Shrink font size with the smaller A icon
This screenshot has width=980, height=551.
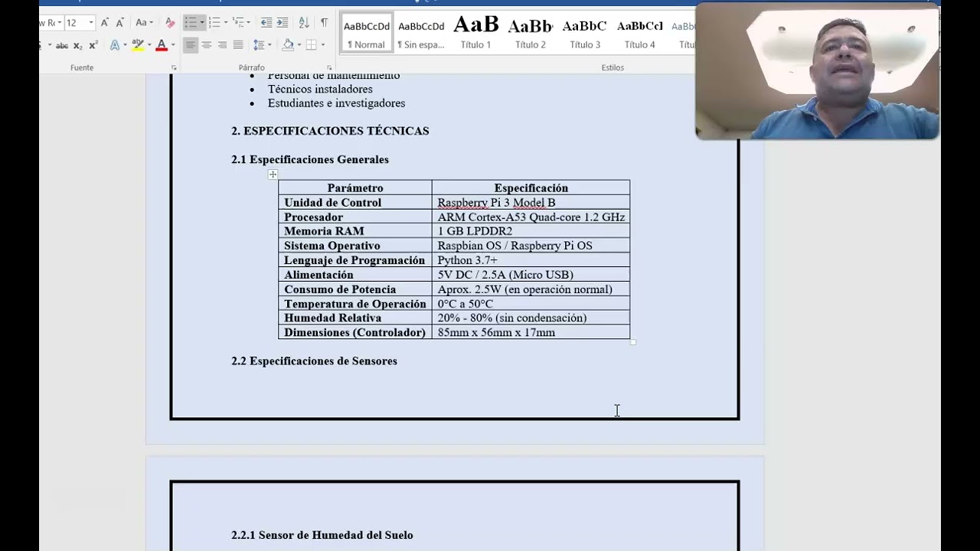pyautogui.click(x=120, y=23)
